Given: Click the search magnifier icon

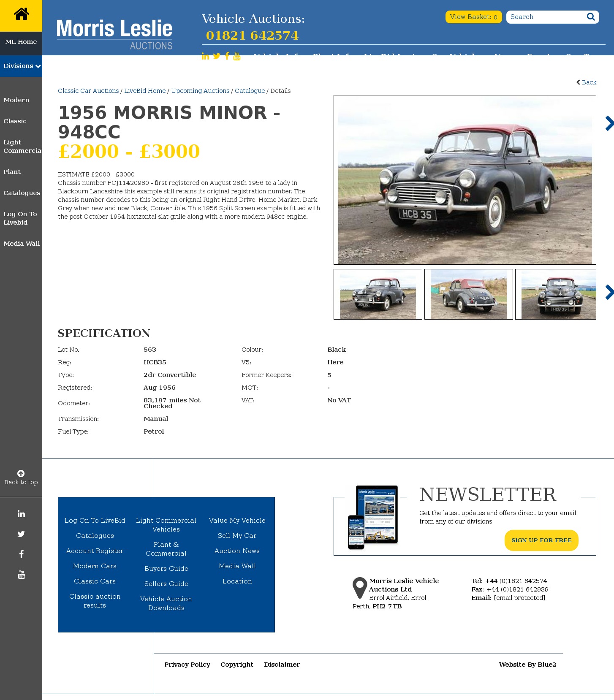Looking at the screenshot, I should point(591,17).
